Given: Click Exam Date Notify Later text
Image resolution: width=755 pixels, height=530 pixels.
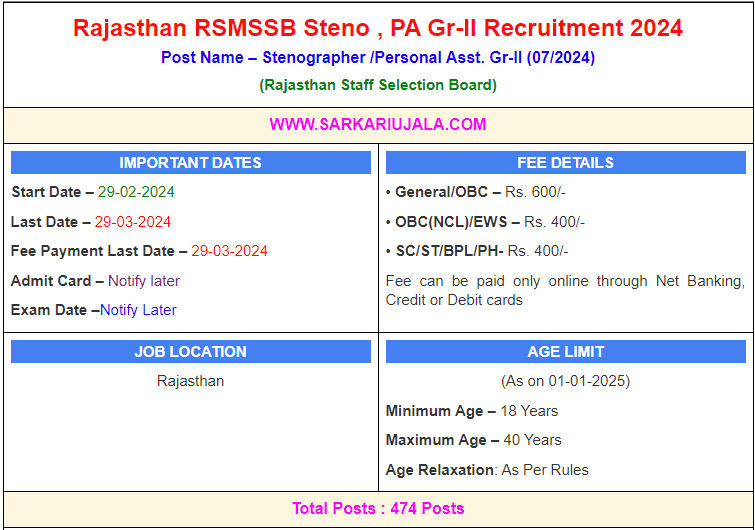Looking at the screenshot, I should click(x=138, y=310).
